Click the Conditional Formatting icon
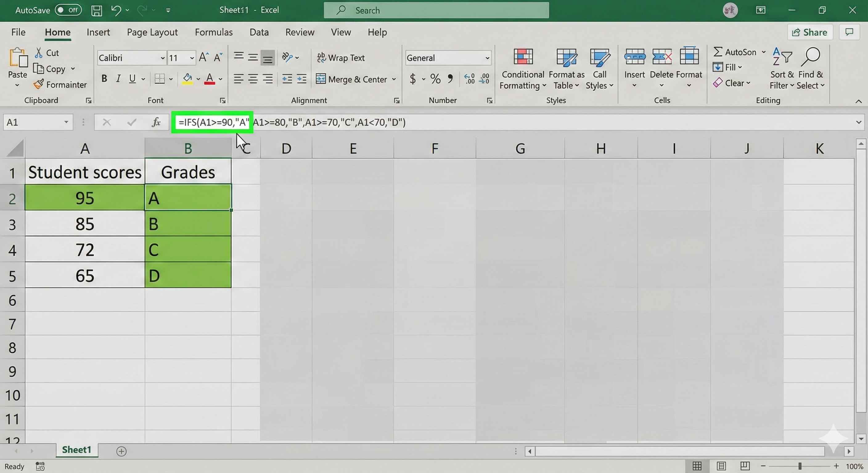The height and width of the screenshot is (473, 868). [523, 57]
